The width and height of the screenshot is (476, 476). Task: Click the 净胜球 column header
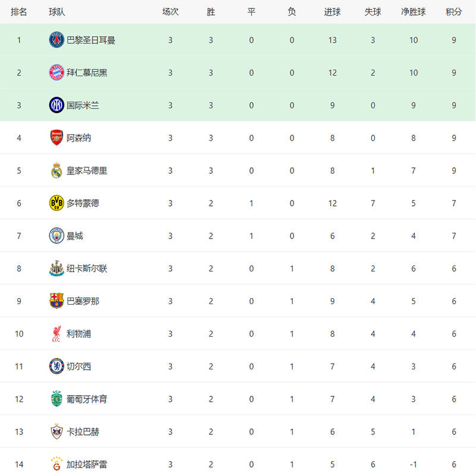(x=414, y=12)
